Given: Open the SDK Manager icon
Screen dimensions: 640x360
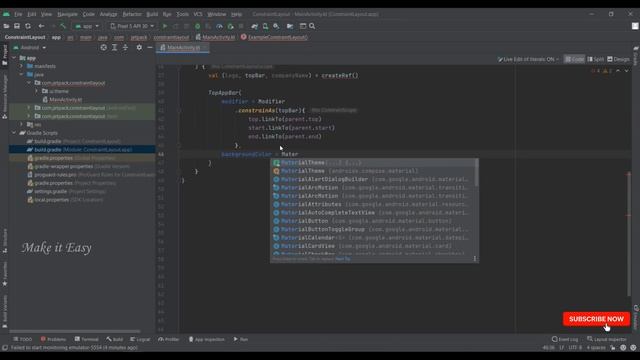Looking at the screenshot, I should pyautogui.click(x=276, y=26).
